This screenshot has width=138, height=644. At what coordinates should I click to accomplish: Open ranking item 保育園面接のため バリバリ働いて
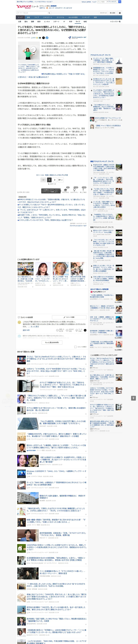pyautogui.click(x=104, y=71)
